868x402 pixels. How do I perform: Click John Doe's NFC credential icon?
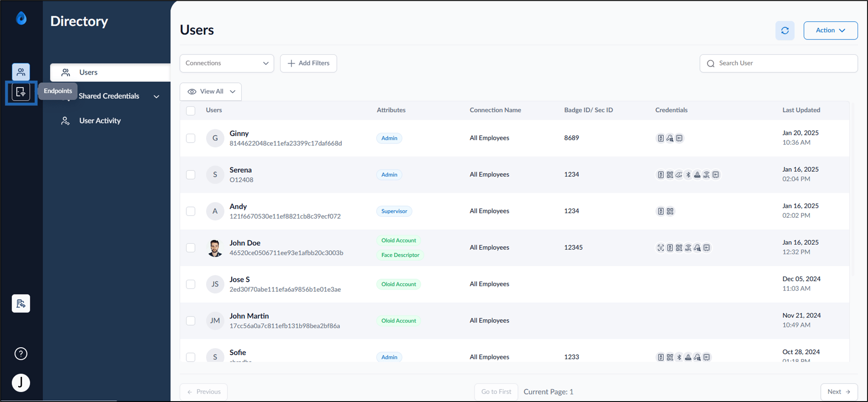coord(688,248)
